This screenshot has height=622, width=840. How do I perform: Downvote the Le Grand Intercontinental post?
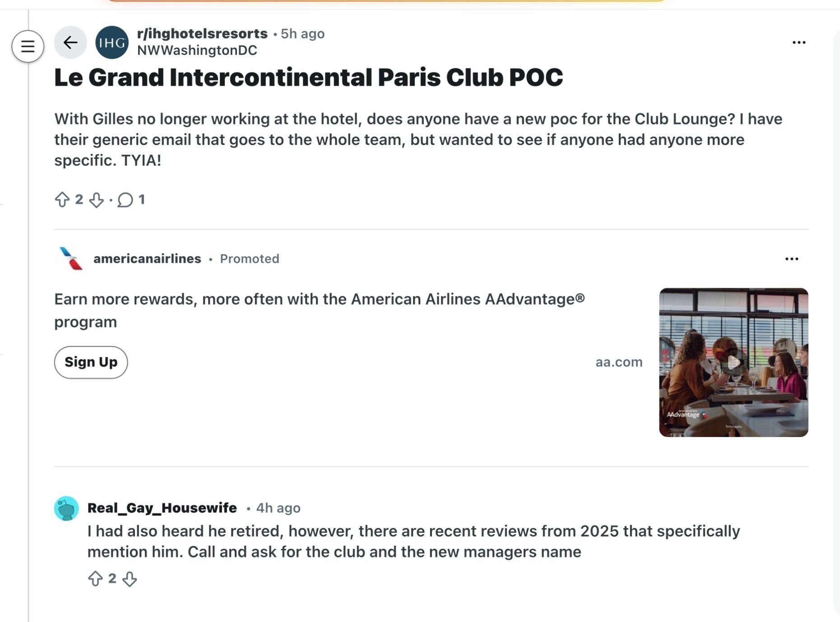point(96,200)
